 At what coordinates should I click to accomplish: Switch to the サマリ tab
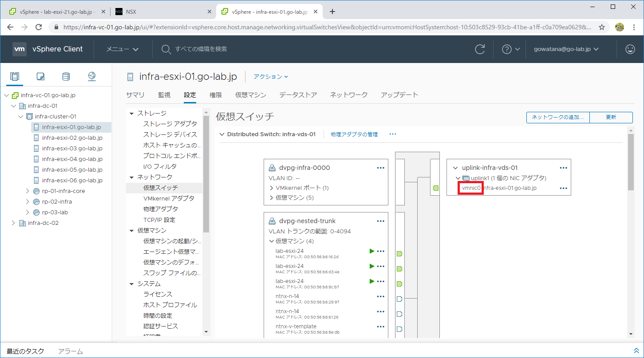tap(135, 94)
